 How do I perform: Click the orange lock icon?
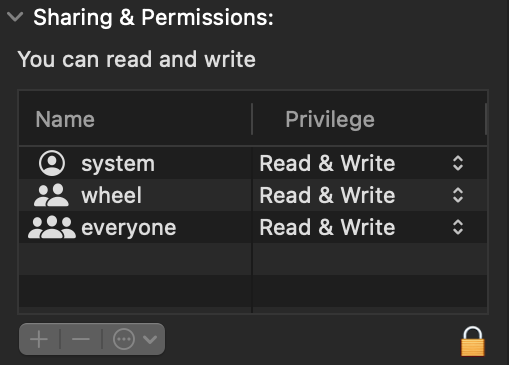[x=473, y=341]
